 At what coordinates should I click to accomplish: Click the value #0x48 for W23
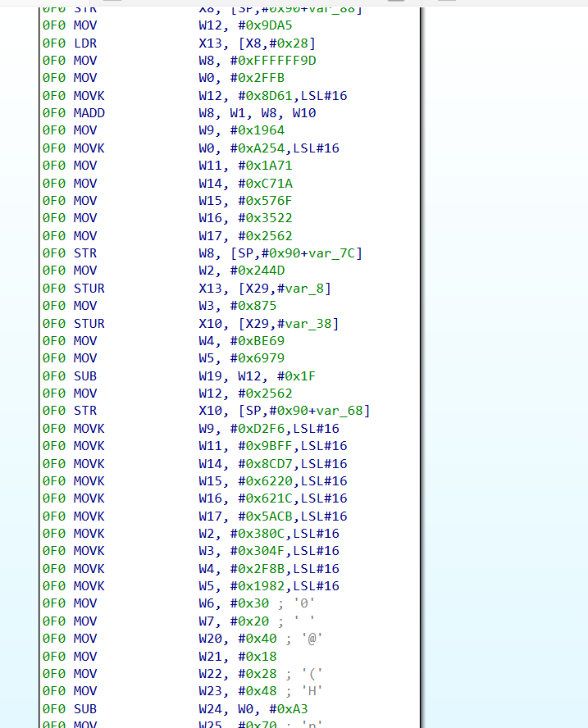tap(258, 691)
